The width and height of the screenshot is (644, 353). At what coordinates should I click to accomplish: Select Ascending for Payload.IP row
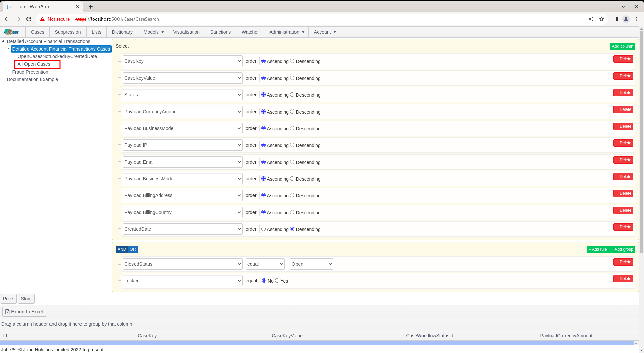(264, 145)
